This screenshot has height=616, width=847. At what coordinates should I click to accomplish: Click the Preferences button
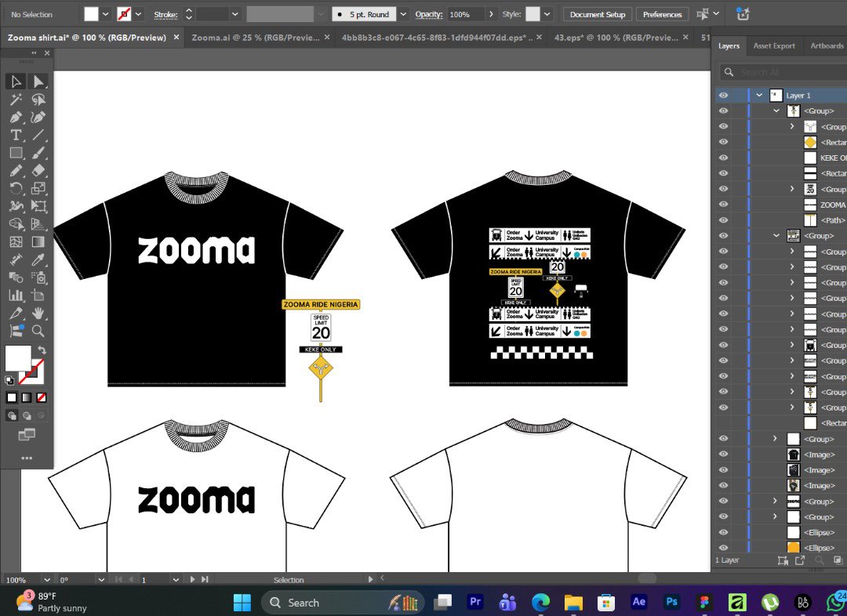pos(661,13)
